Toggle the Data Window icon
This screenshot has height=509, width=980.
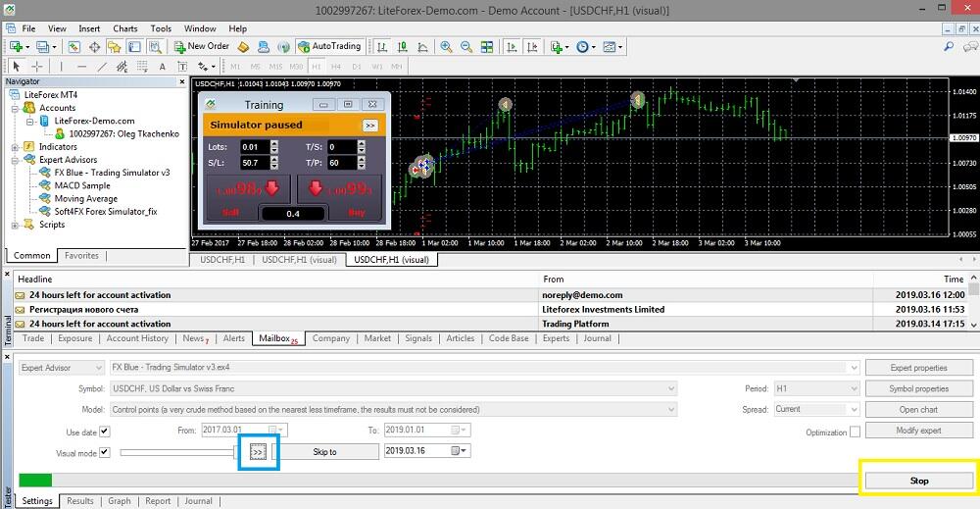pyautogui.click(x=94, y=46)
